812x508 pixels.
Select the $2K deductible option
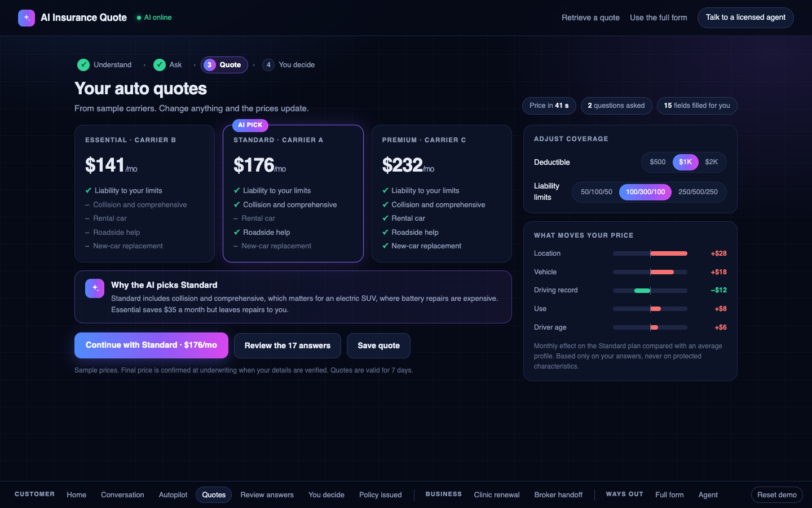coord(712,162)
